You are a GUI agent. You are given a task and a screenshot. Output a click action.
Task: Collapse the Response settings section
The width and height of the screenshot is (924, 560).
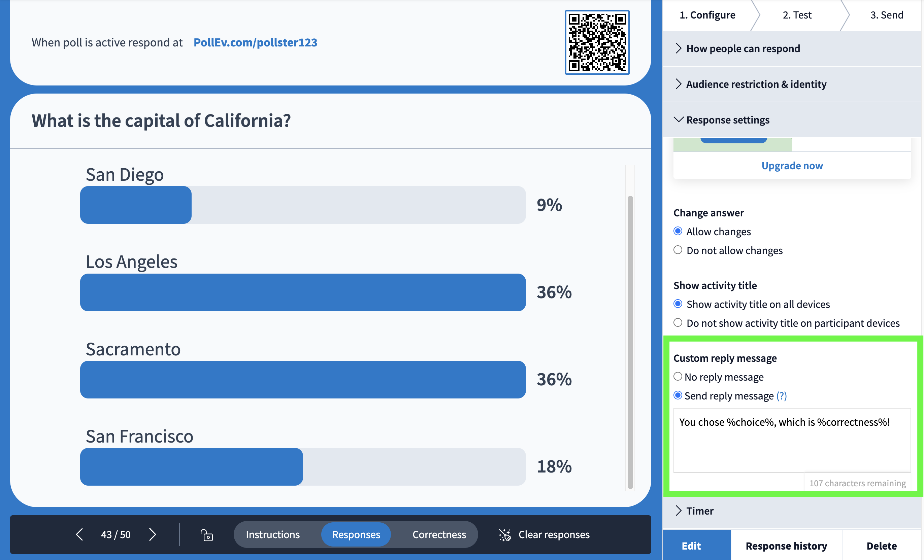(x=792, y=120)
